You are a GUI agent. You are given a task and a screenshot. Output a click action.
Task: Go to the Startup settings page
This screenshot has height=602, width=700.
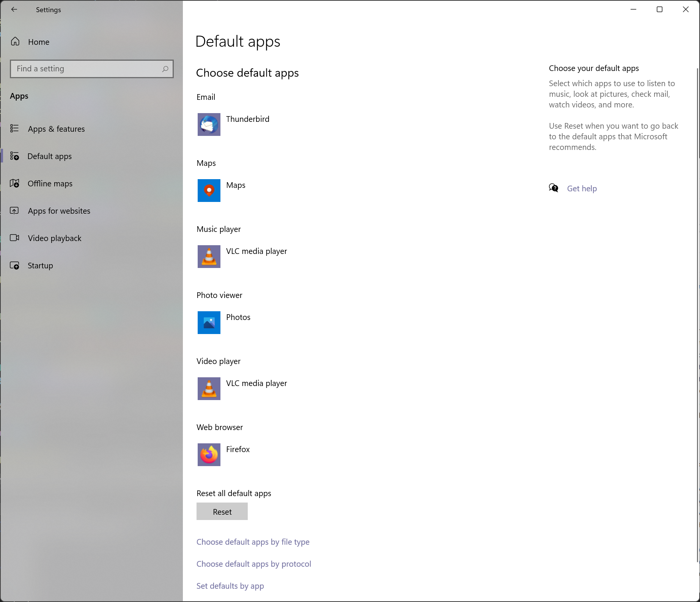[x=40, y=265]
